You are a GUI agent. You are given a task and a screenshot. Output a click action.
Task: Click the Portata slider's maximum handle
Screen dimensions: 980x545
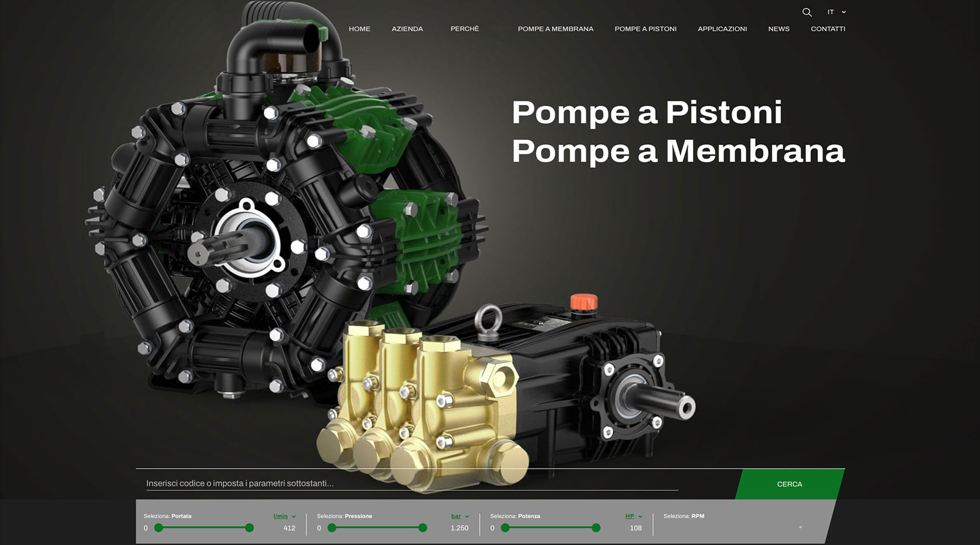tap(250, 528)
